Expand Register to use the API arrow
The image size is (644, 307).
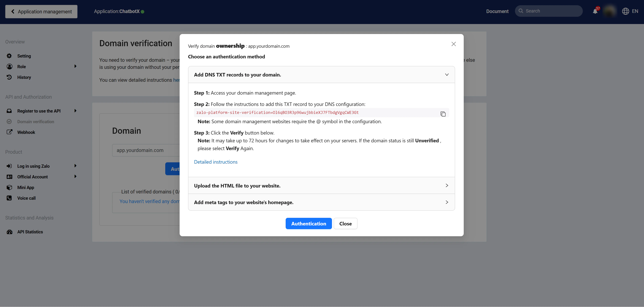tap(75, 111)
